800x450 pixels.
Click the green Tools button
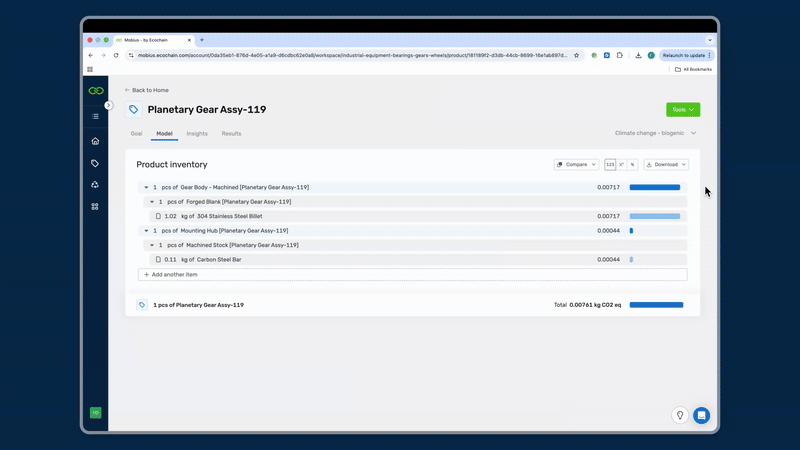point(683,109)
